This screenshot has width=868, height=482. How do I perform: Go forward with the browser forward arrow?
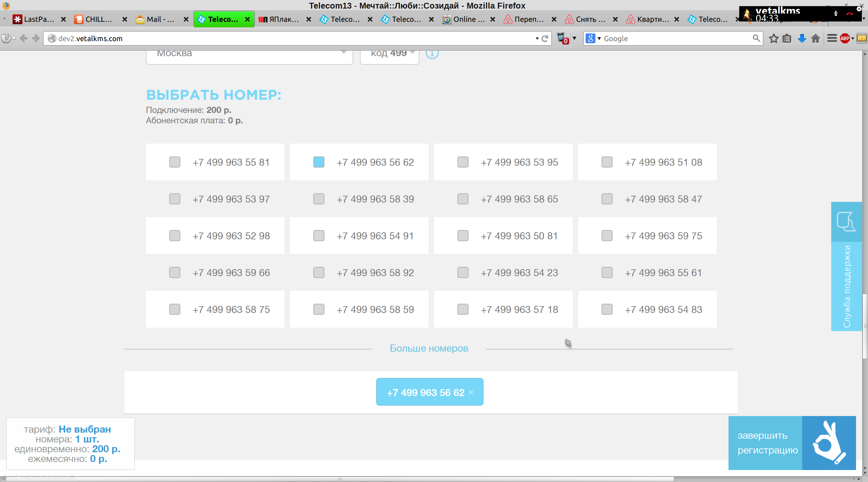click(x=36, y=38)
